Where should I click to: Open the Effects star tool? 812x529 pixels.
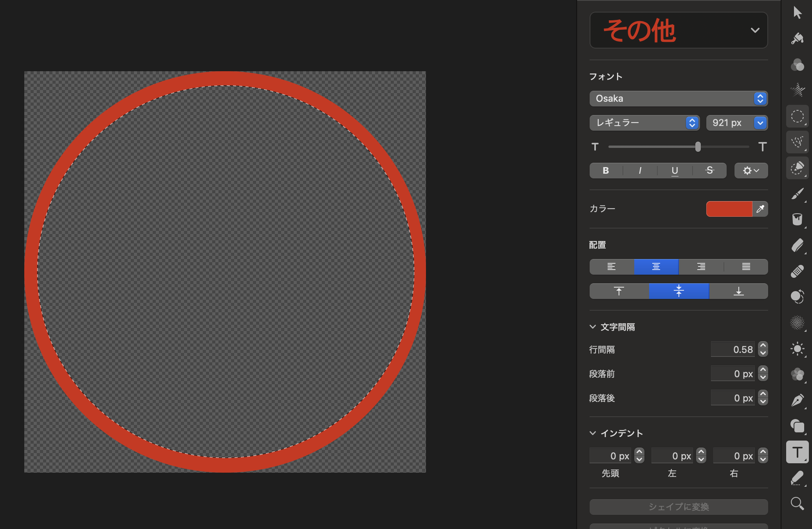click(x=797, y=90)
